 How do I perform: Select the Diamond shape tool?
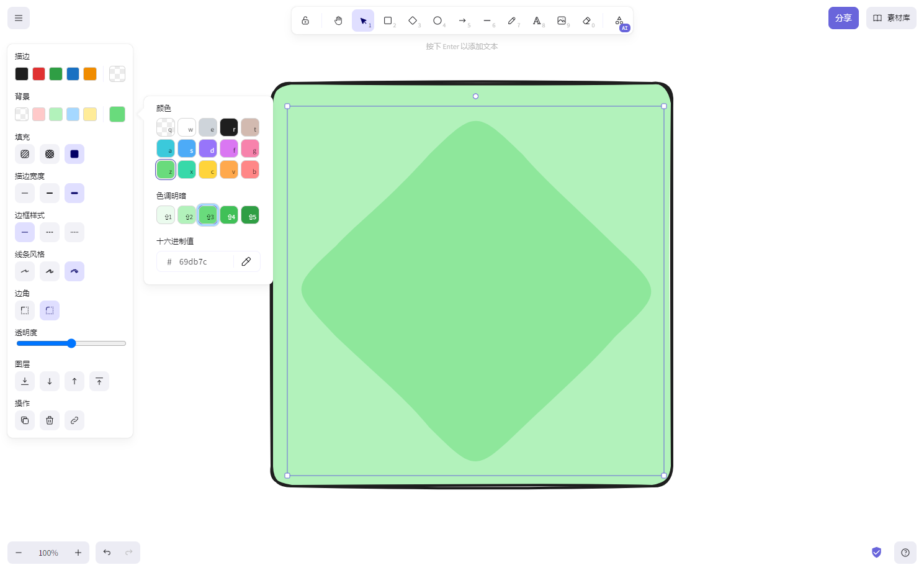pos(413,20)
